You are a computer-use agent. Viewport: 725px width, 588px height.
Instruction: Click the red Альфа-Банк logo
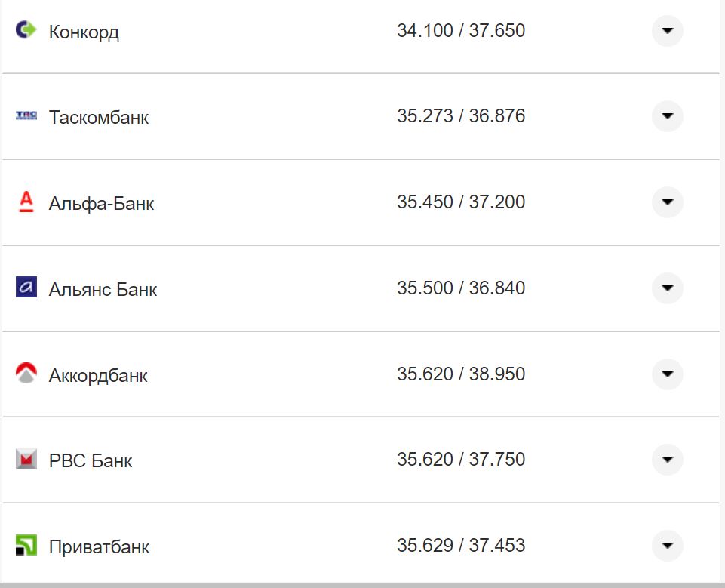pyautogui.click(x=26, y=202)
